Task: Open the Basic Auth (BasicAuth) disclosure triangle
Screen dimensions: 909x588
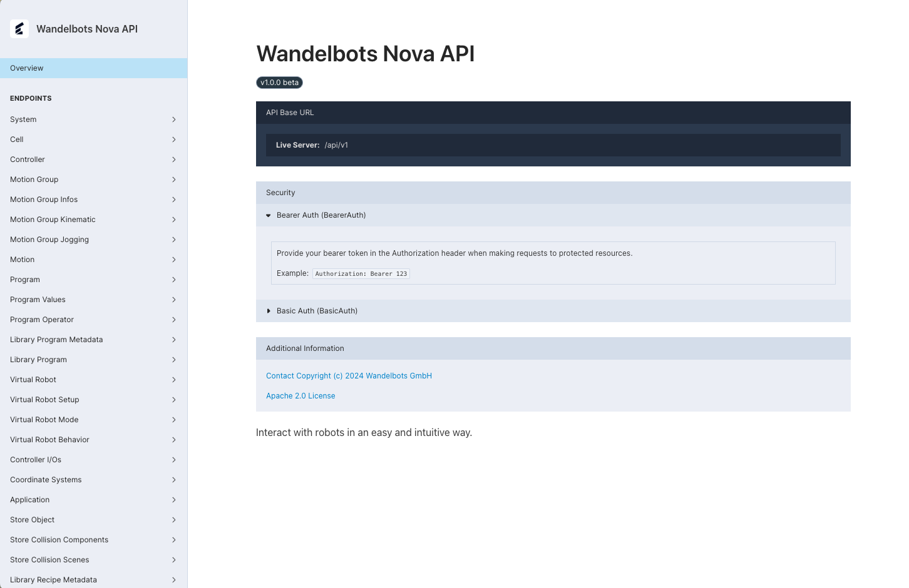Action: pos(269,310)
